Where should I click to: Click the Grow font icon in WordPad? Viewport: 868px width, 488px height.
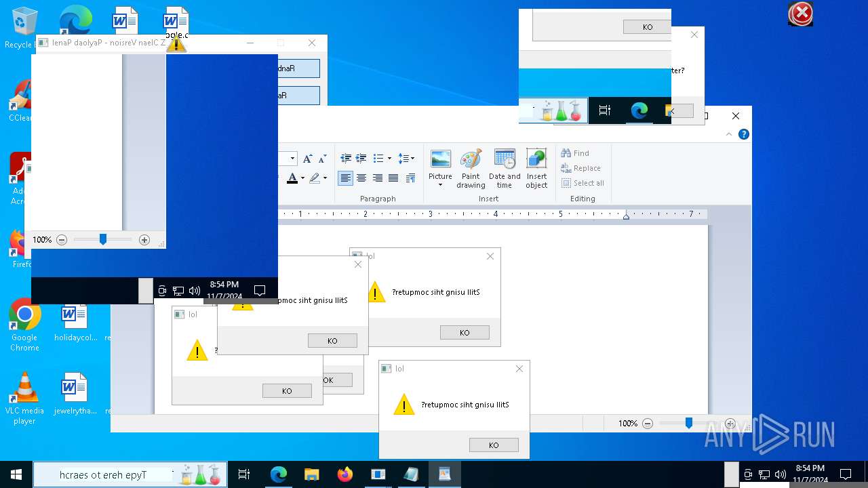(307, 159)
